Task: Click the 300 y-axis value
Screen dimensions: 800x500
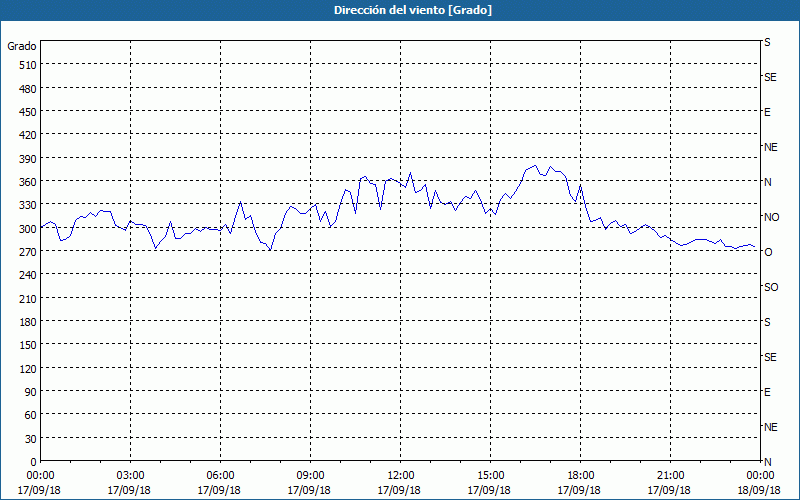Action: 28,229
